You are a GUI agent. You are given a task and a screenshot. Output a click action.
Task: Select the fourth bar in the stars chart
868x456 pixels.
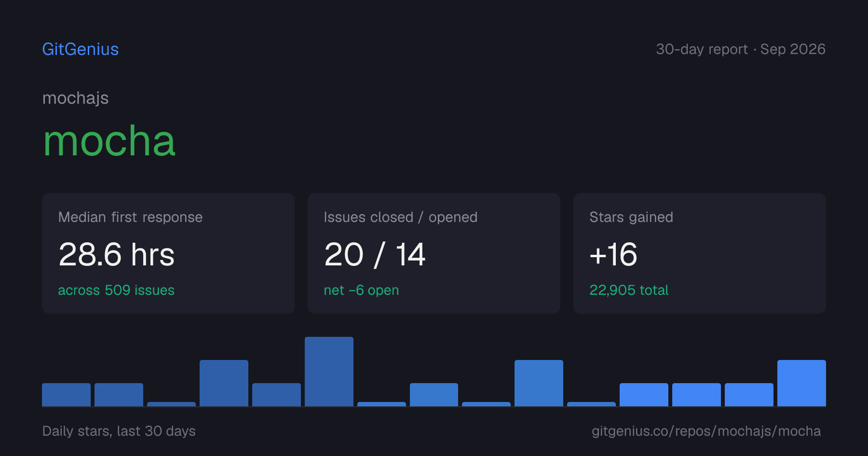[x=224, y=383]
